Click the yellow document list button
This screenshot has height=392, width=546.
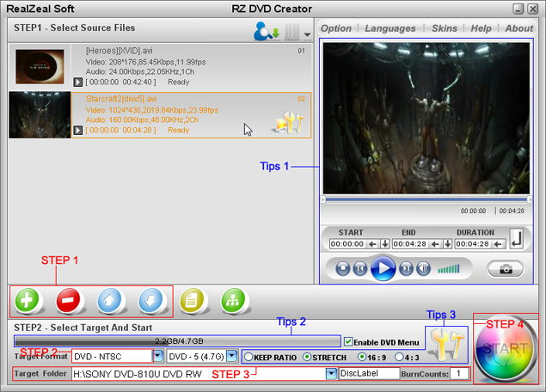(192, 300)
